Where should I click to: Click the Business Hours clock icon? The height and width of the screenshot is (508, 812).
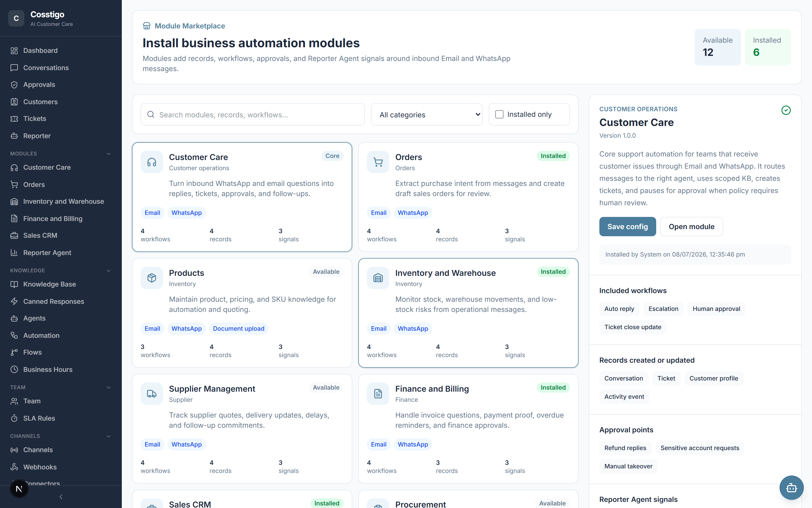(14, 369)
